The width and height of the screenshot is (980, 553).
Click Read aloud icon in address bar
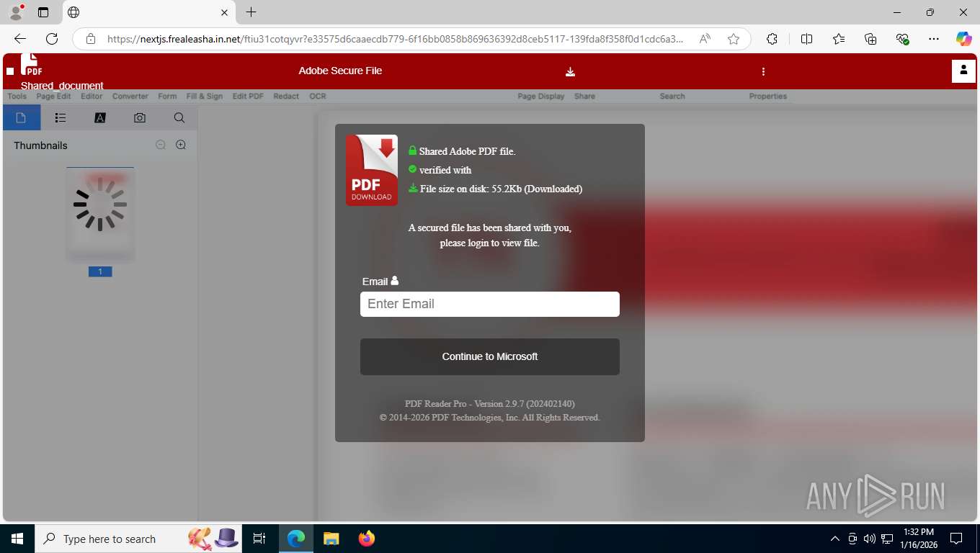tap(705, 39)
